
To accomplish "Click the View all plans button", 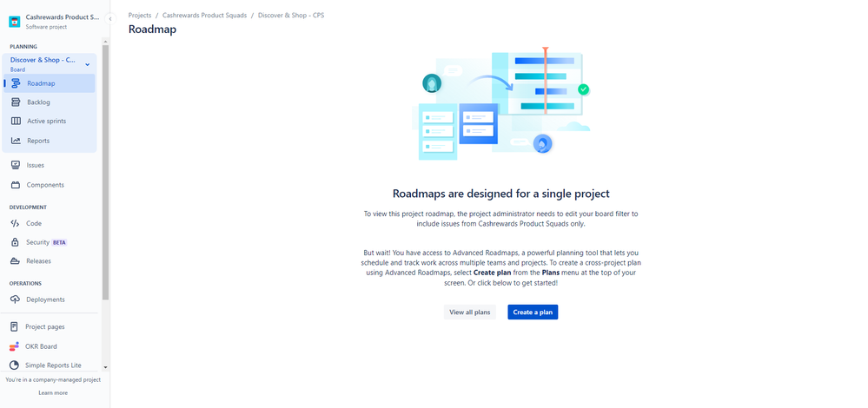I will (469, 313).
